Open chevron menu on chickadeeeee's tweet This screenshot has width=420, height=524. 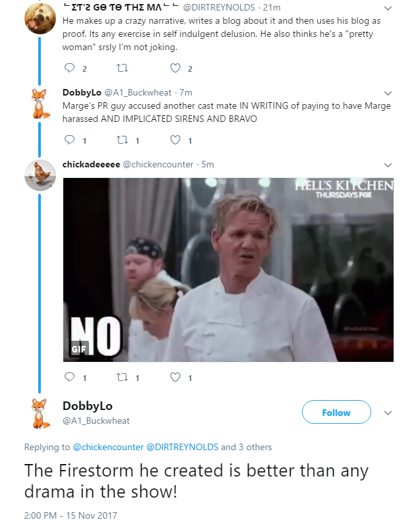(x=388, y=165)
